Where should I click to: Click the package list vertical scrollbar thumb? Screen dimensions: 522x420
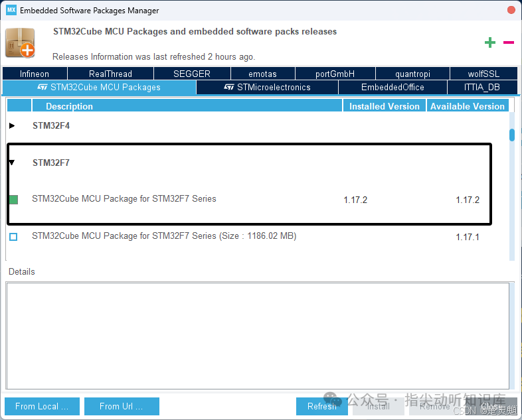[x=512, y=135]
